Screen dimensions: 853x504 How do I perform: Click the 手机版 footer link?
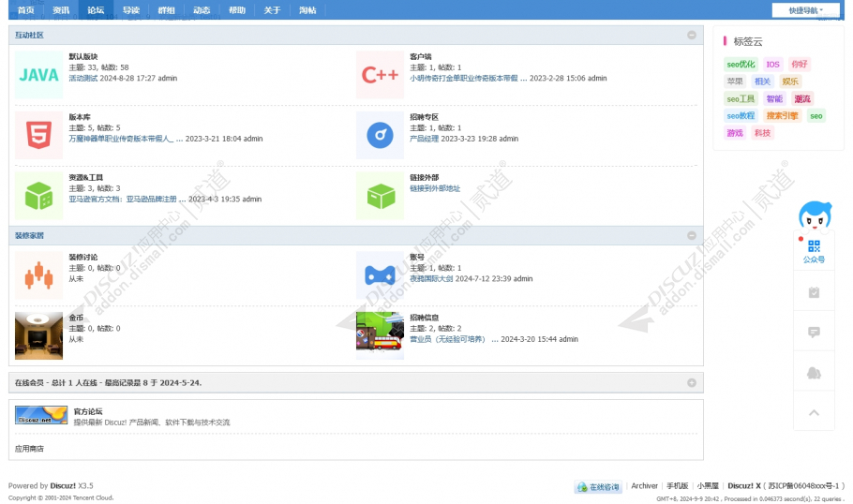[x=678, y=486]
